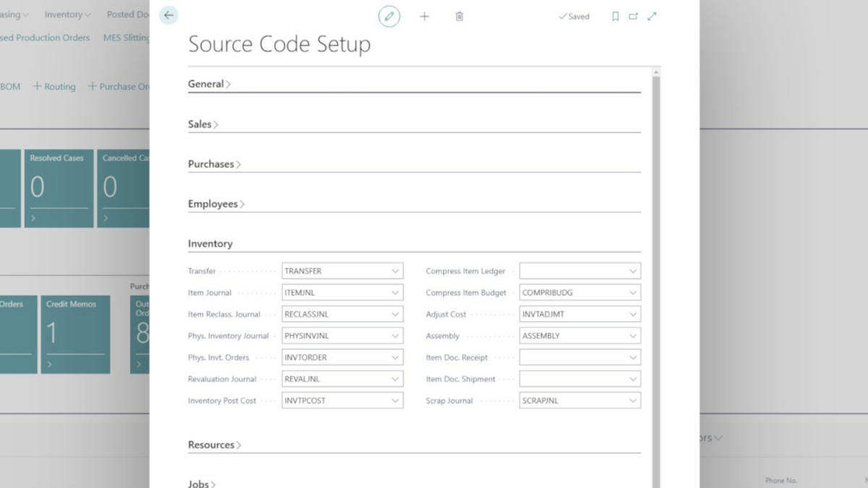Click the Item Journal input field

tap(335, 293)
